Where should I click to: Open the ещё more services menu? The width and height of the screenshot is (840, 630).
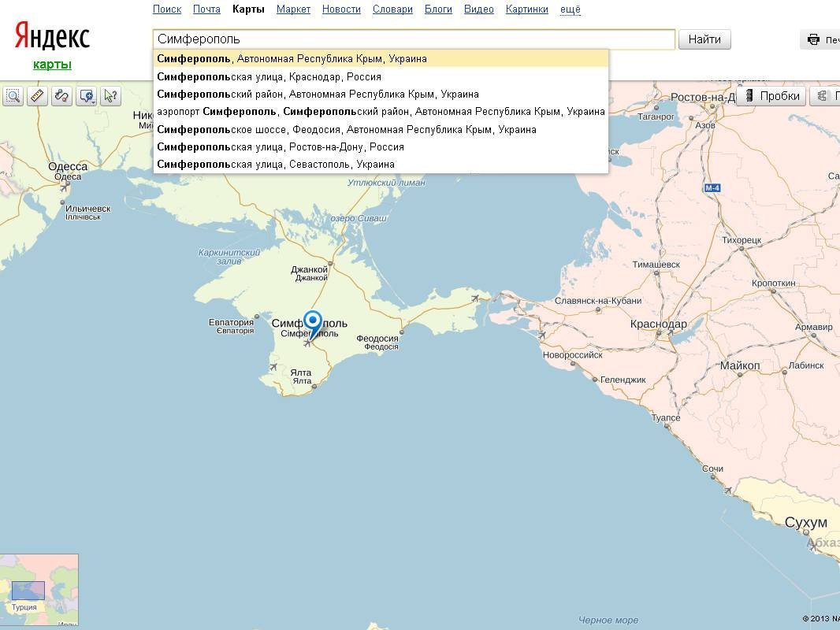click(x=570, y=9)
